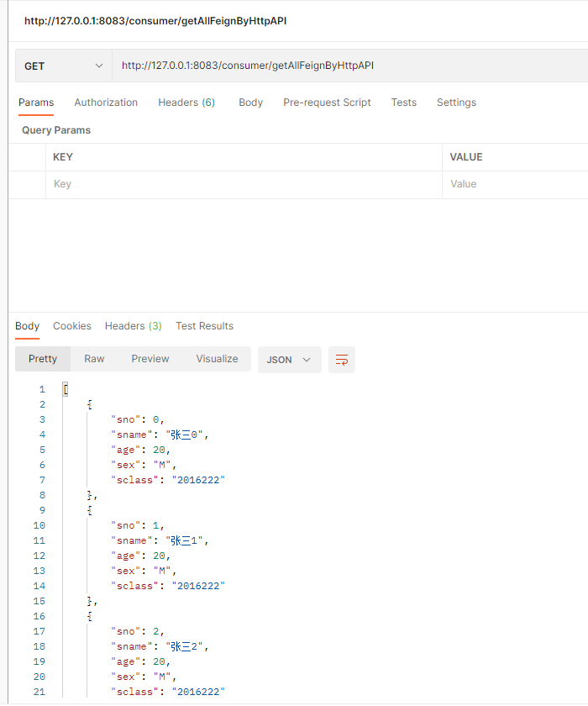Click "sclass": "2016222" on line 21
The height and width of the screenshot is (706, 588).
[x=168, y=692]
